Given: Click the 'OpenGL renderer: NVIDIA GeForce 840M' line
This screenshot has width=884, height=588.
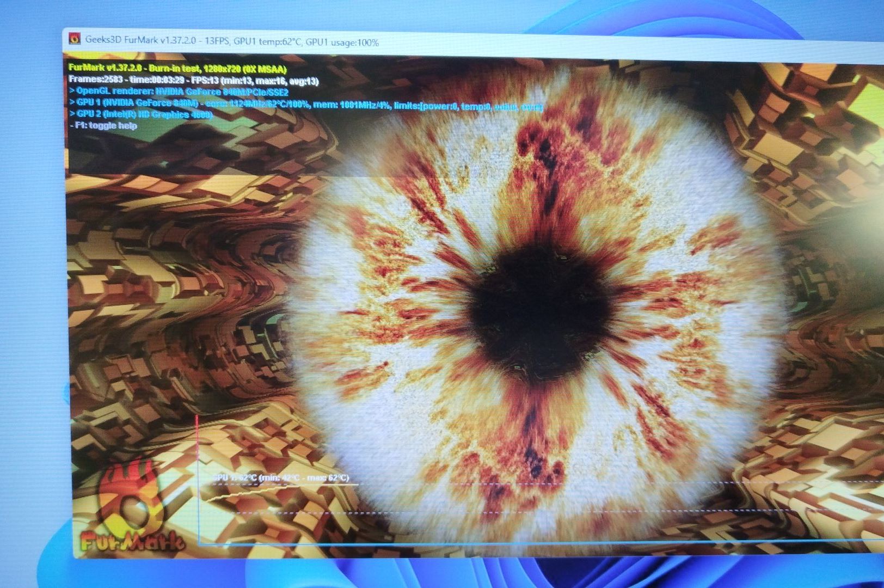Looking at the screenshot, I should pos(179,92).
